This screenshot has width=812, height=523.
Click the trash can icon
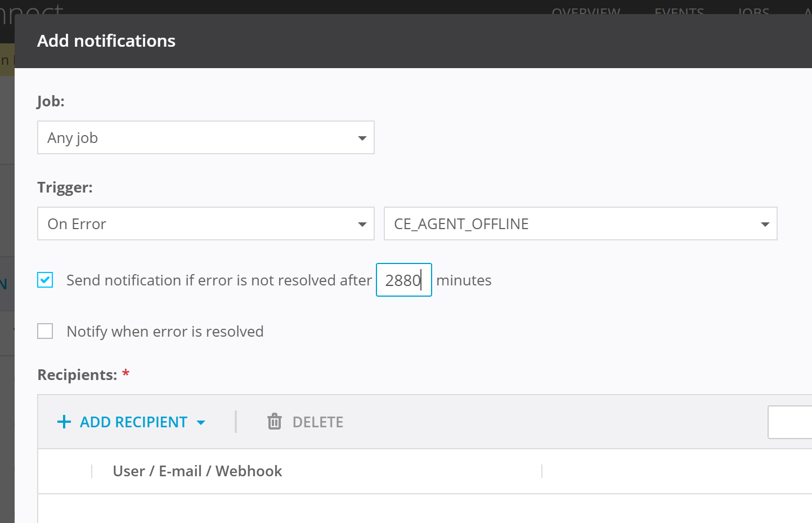point(275,422)
